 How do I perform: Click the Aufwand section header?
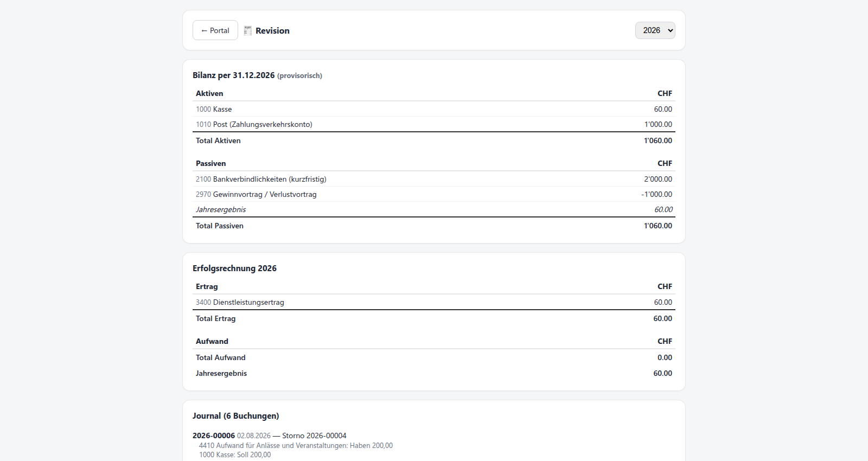(212, 341)
